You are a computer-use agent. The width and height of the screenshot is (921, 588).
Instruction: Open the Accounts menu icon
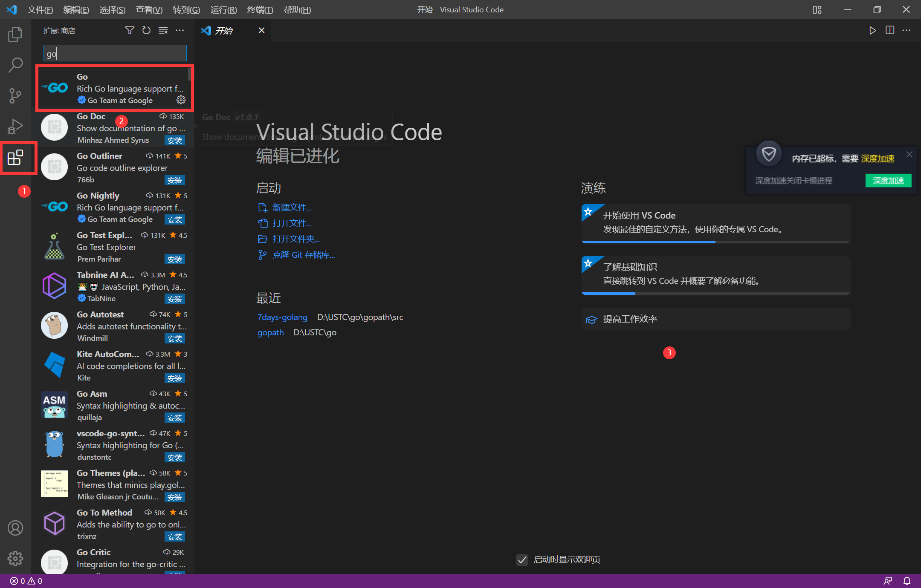(x=15, y=528)
